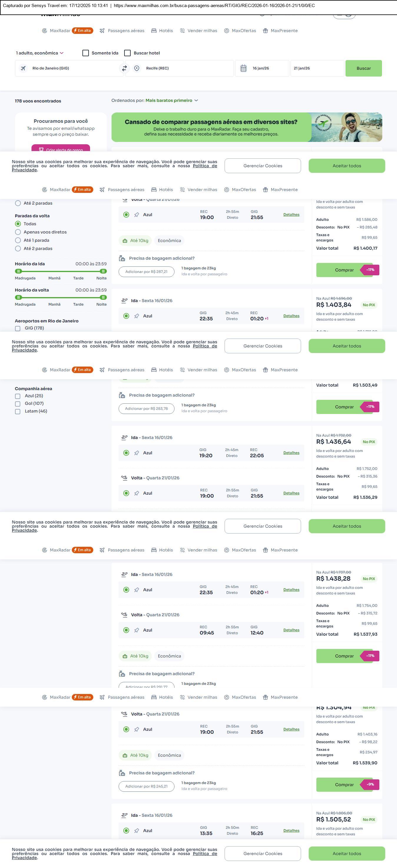397x868 pixels.
Task: Click the location pin icon in Recife field
Action: pos(137,68)
